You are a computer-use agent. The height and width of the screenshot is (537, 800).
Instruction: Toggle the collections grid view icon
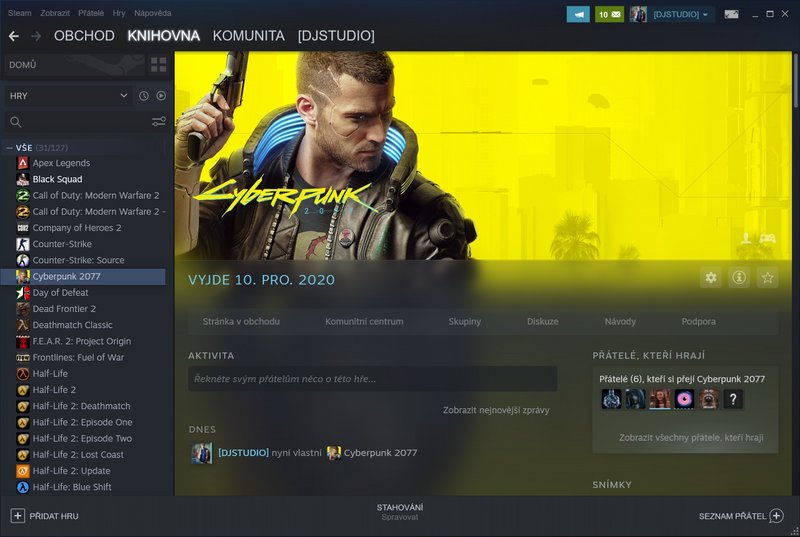coord(159,65)
